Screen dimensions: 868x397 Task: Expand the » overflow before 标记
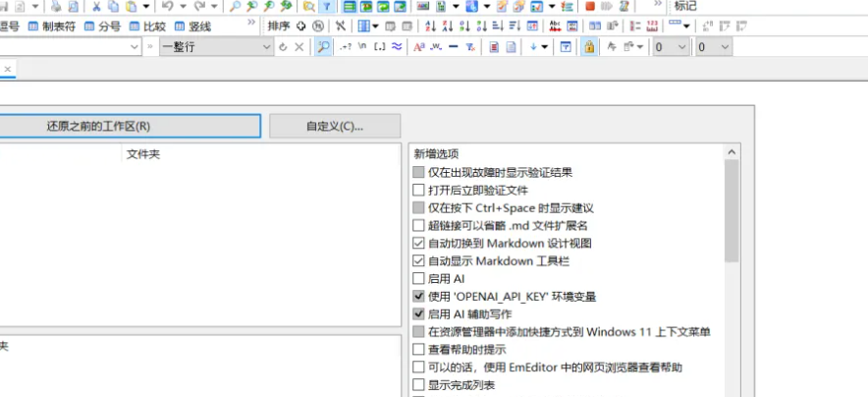click(x=658, y=3)
